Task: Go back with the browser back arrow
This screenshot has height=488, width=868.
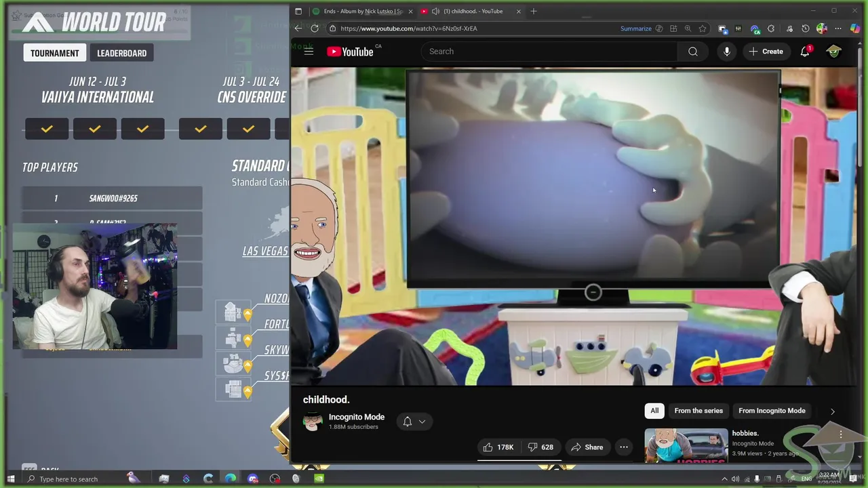Action: tap(298, 28)
